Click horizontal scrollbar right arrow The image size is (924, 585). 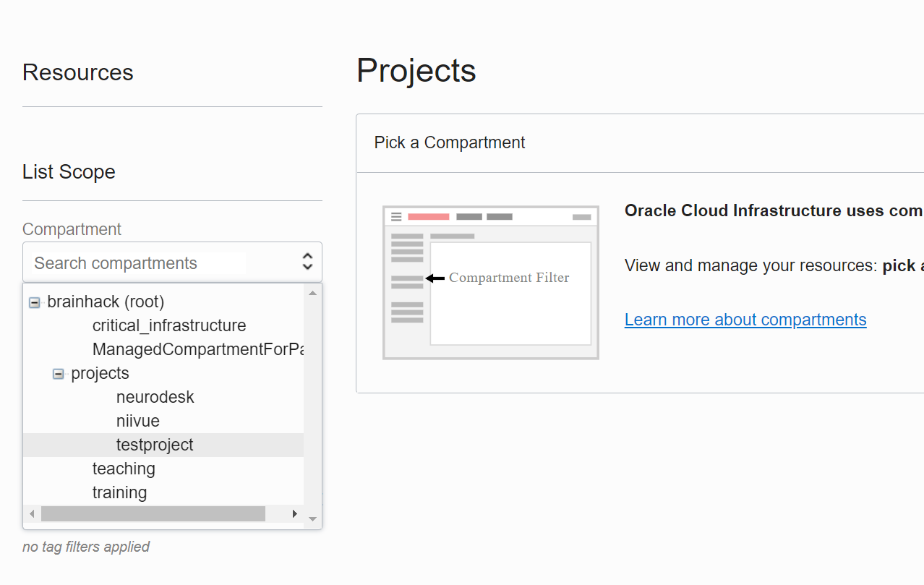click(295, 513)
